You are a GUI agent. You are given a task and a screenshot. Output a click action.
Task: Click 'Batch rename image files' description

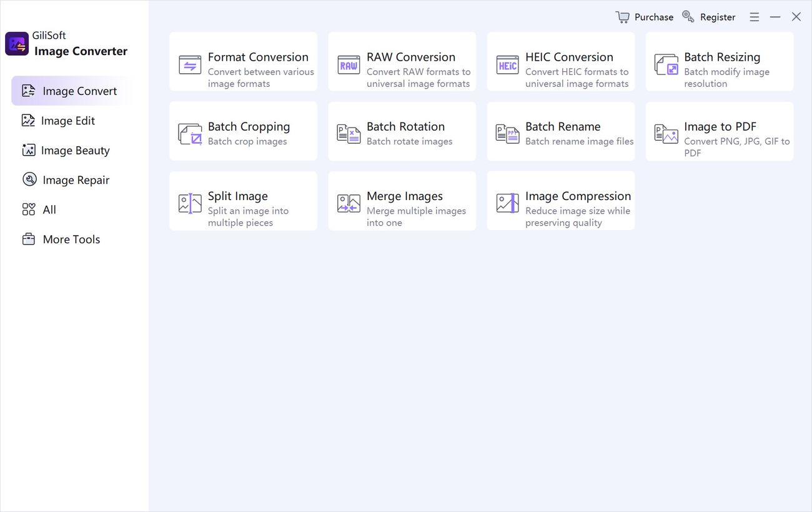click(x=580, y=141)
